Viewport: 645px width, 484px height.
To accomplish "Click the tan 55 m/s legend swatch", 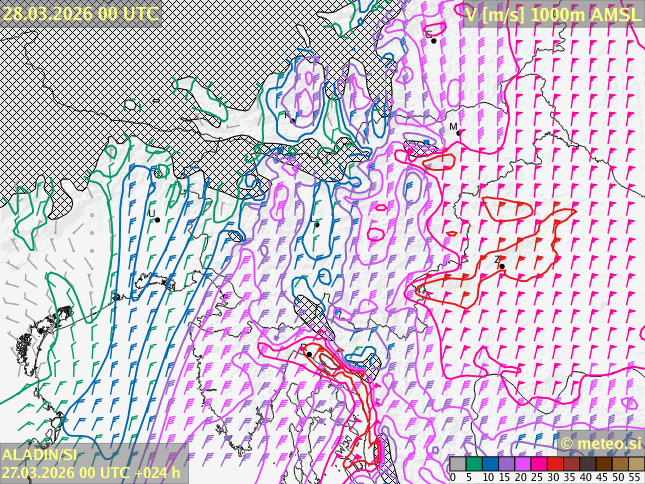I will point(636,464).
